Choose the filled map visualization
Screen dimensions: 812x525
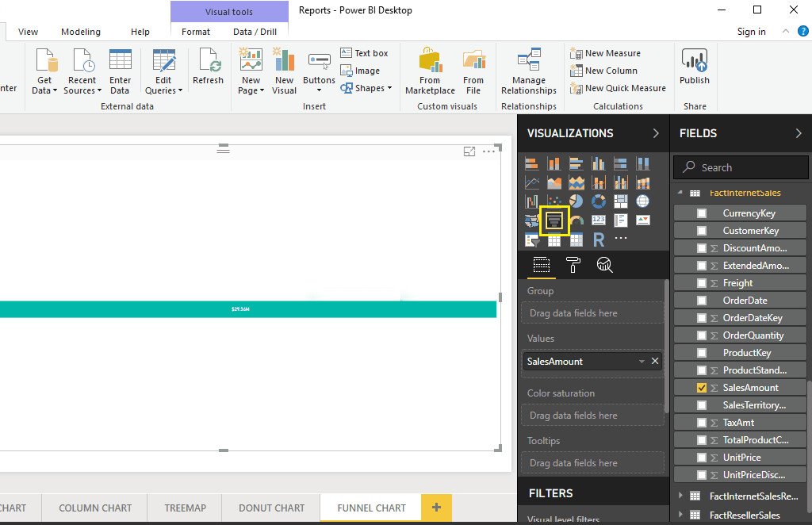tap(532, 220)
